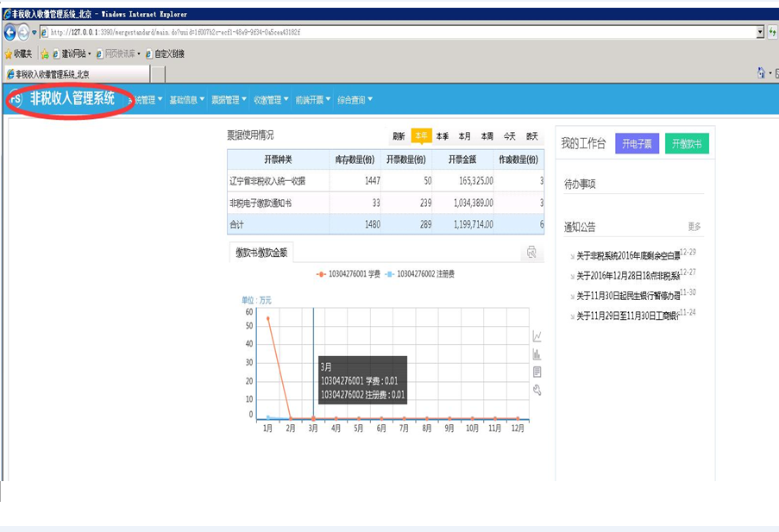The image size is (779, 532).
Task: Click the 开票种类 column header
Action: tap(278, 160)
